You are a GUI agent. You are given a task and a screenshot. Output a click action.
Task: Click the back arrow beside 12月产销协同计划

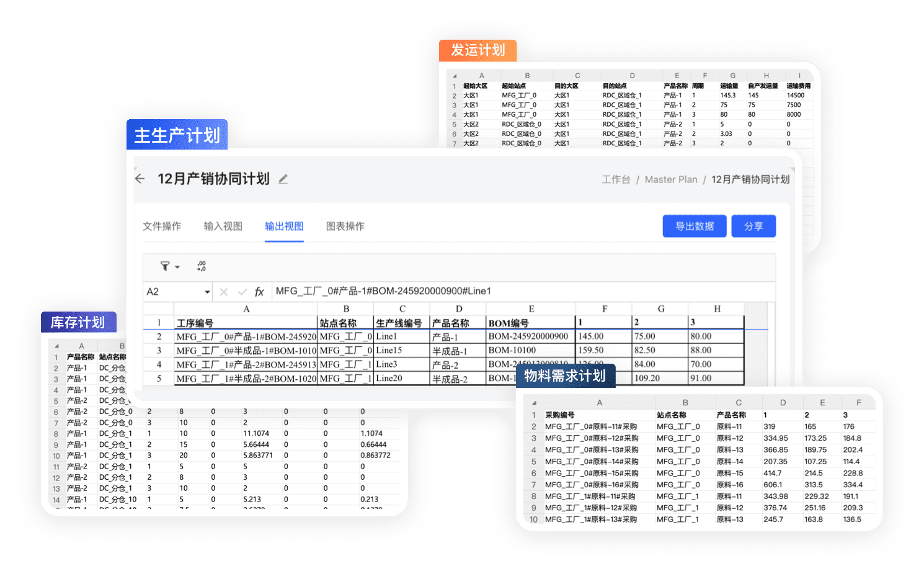(140, 179)
